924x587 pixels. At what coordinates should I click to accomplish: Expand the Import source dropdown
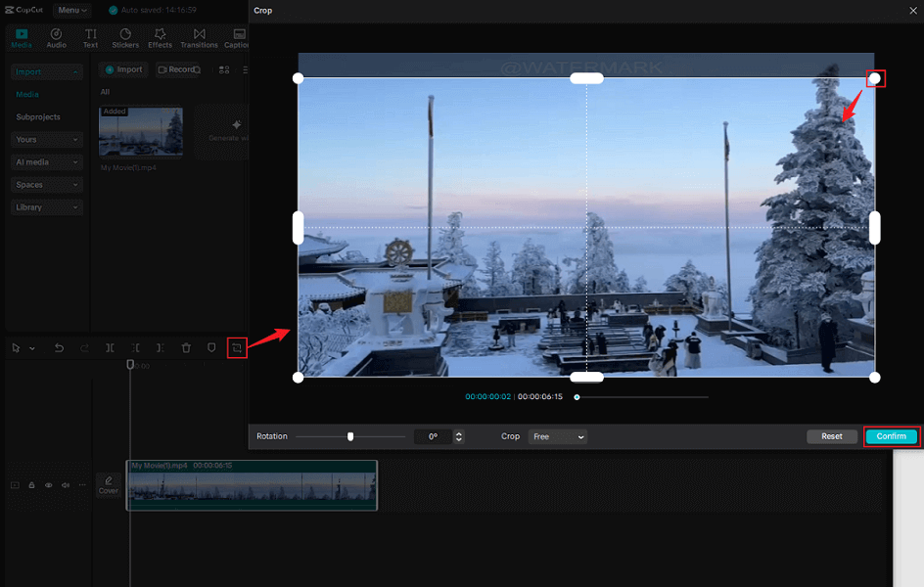click(x=46, y=71)
